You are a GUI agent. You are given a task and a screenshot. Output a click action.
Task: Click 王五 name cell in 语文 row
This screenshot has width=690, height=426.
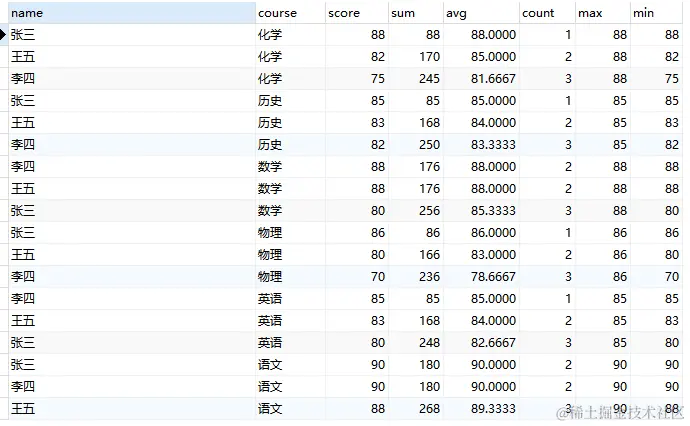(132, 409)
